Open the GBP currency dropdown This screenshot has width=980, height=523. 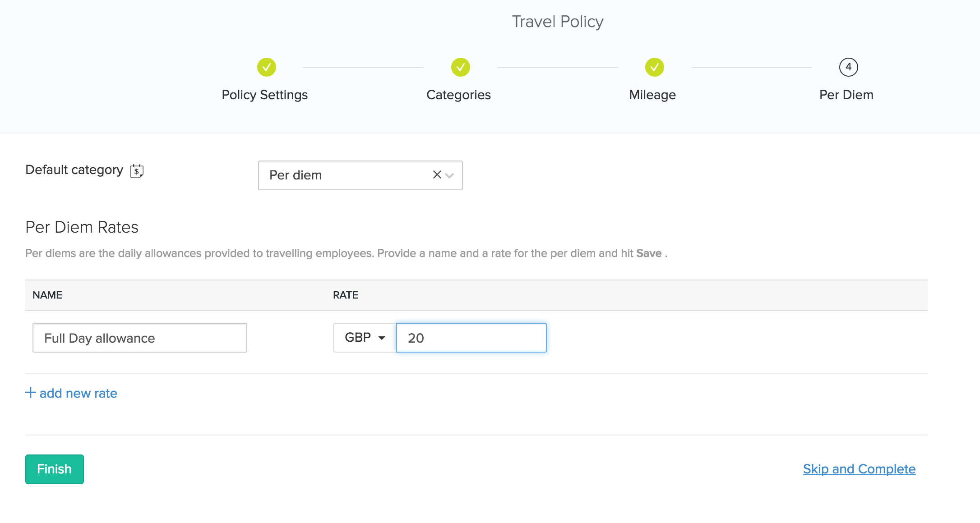coord(365,338)
